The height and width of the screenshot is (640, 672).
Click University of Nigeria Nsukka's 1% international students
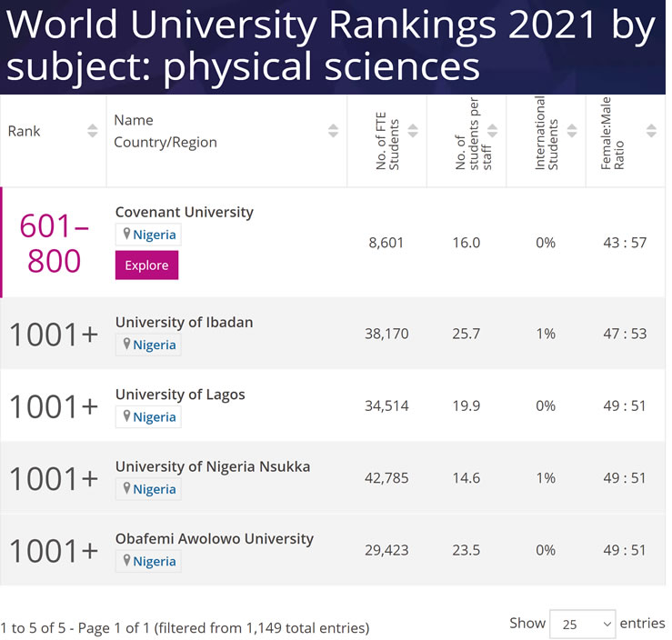(546, 478)
